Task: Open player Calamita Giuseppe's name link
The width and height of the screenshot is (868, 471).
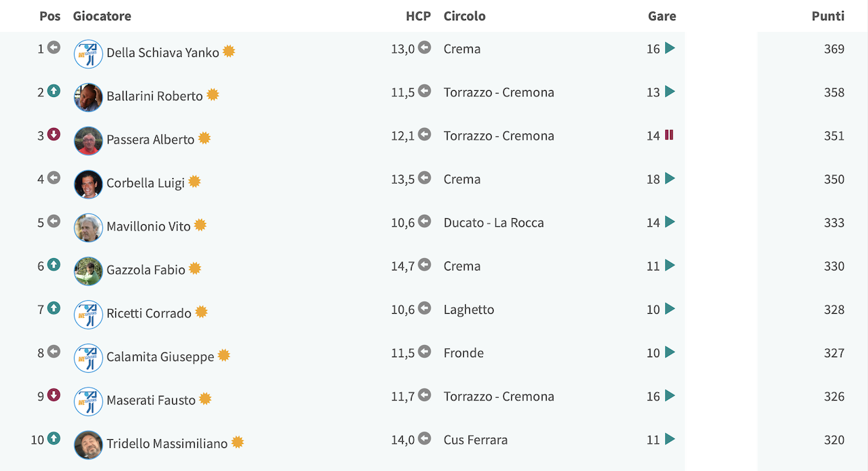Action: (x=160, y=356)
